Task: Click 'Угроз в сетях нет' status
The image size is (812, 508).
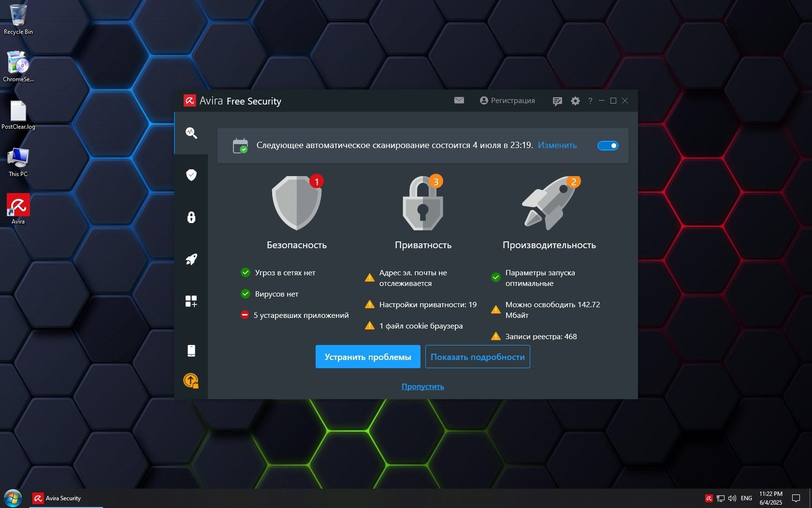Action: (278, 273)
